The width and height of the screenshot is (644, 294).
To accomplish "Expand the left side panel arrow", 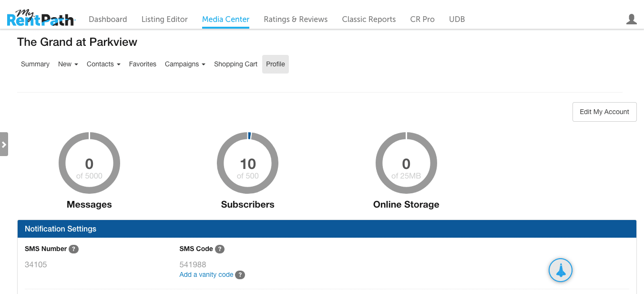I will (4, 144).
